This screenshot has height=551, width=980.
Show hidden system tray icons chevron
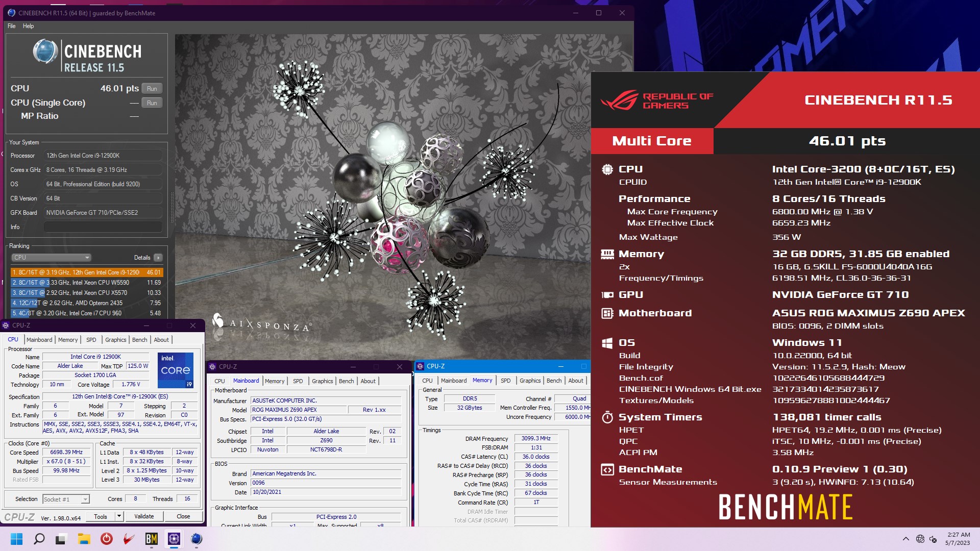[905, 539]
